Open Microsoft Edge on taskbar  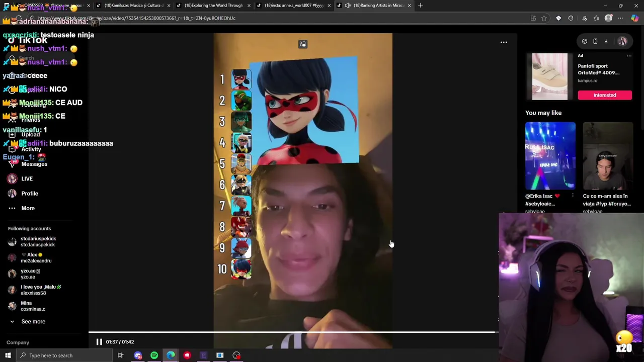pos(171,355)
